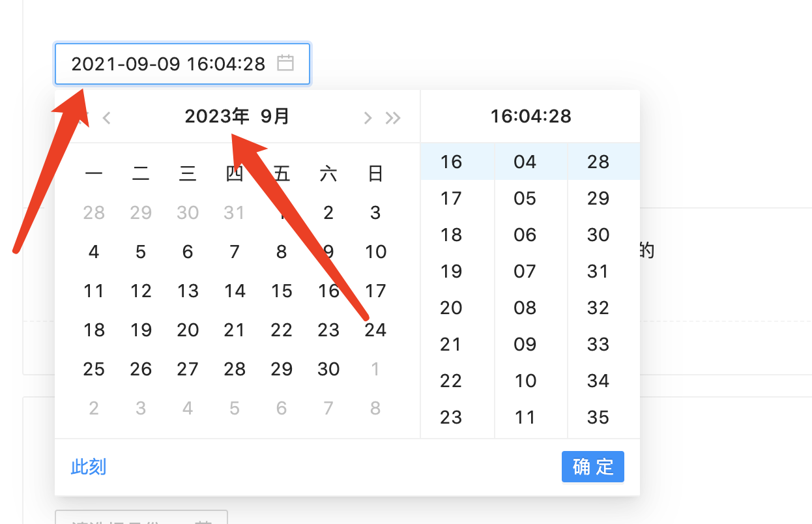Screen dimensions: 812x524
Task: Select day 24 in the calendar
Action: pos(375,330)
